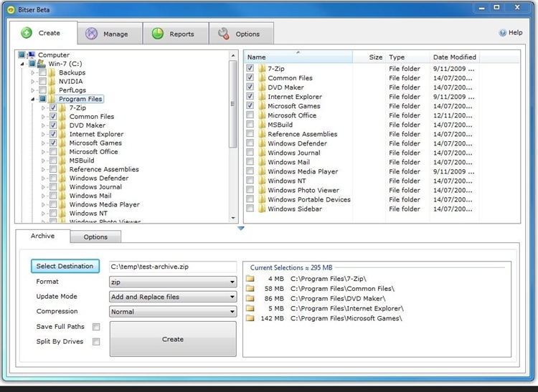The width and height of the screenshot is (538, 392).
Task: Click the Options tab wrench icon
Action: coord(223,34)
